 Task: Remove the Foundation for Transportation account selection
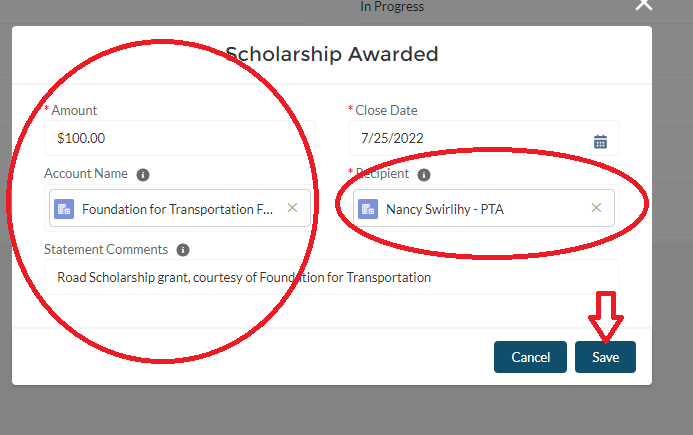[292, 208]
